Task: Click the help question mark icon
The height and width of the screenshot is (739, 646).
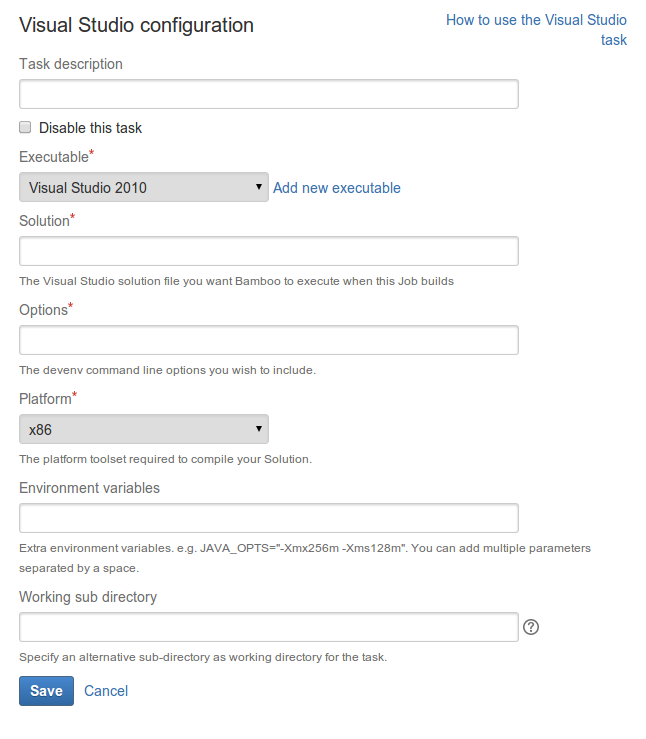Action: (531, 627)
